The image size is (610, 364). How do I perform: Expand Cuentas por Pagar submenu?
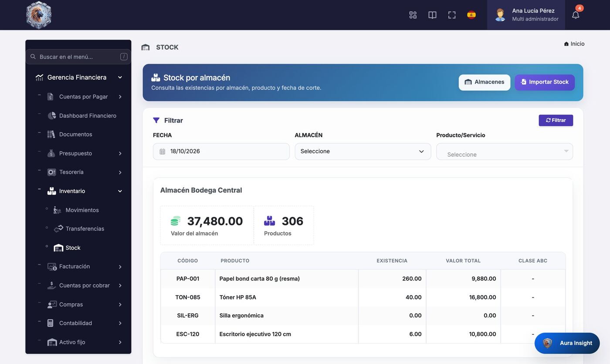coord(120,97)
